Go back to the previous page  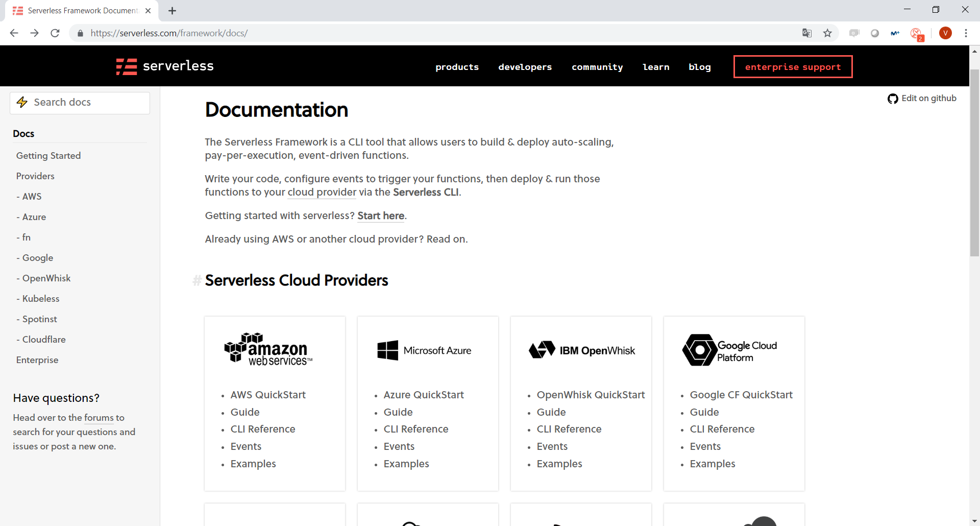click(x=14, y=33)
